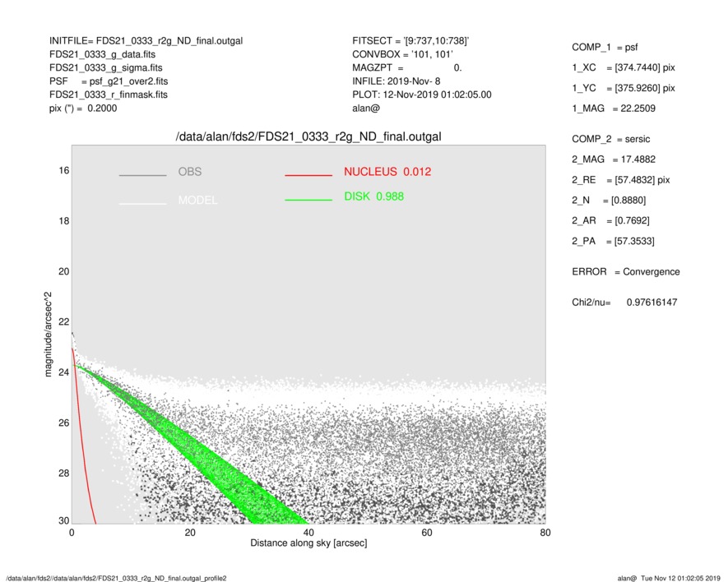
Task: Click the 2_PA = [57.3533] value
Action: pos(614,242)
